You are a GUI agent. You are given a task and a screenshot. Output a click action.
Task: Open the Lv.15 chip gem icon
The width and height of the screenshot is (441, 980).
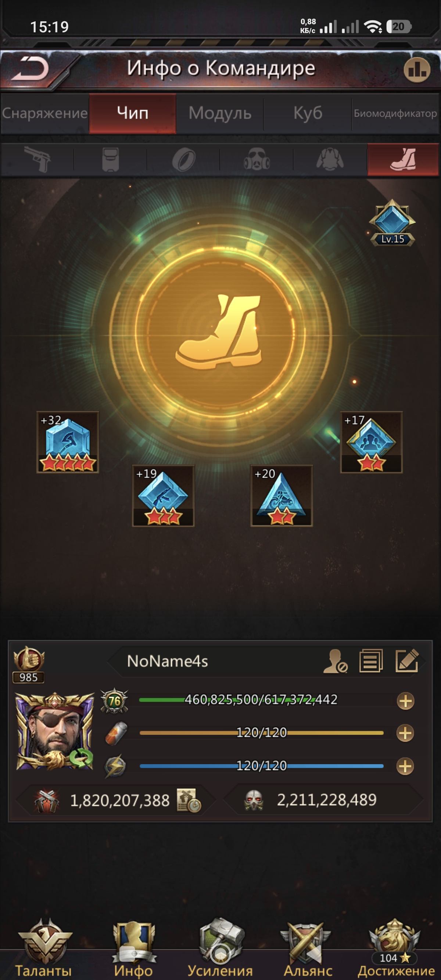[x=392, y=223]
